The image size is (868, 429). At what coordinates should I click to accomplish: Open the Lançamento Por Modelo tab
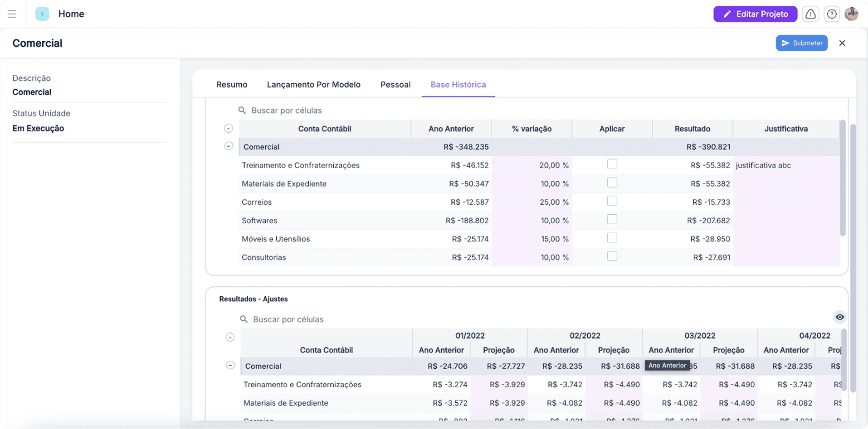point(313,85)
